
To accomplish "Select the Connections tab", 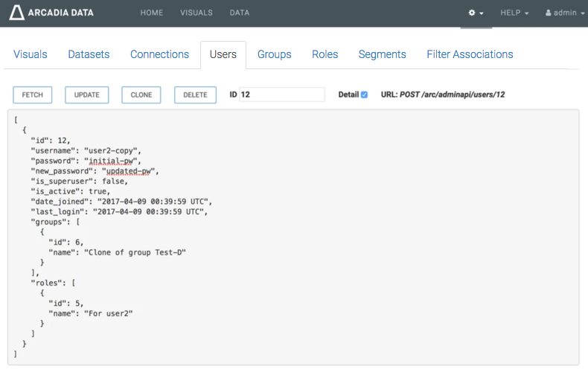I will [x=159, y=54].
